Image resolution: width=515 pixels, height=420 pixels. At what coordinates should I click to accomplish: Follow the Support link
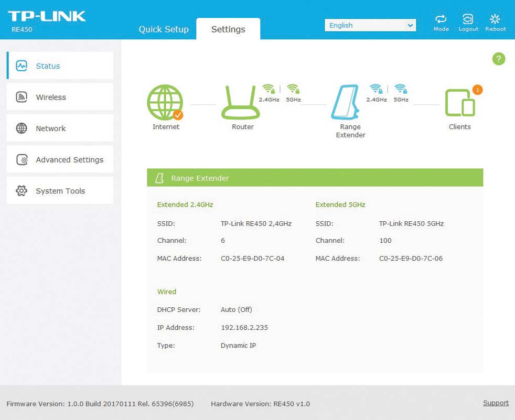pyautogui.click(x=496, y=403)
